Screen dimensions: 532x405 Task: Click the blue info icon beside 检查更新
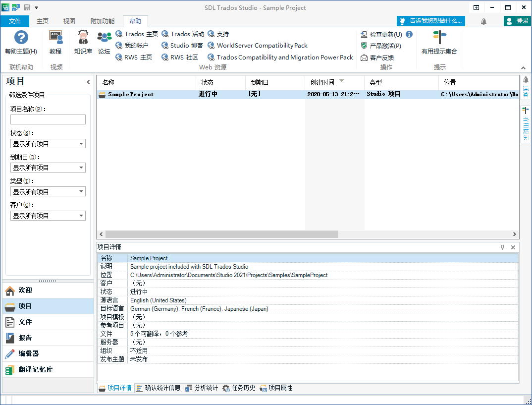(409, 34)
